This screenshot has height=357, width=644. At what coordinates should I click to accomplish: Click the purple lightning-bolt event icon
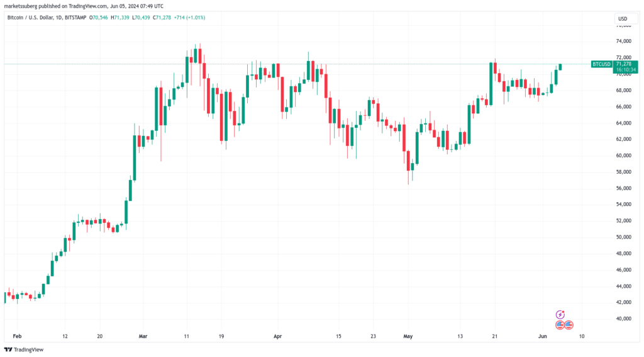(560, 315)
